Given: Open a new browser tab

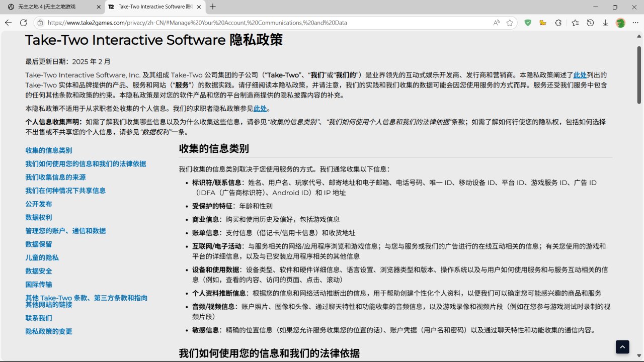Looking at the screenshot, I should [x=213, y=7].
